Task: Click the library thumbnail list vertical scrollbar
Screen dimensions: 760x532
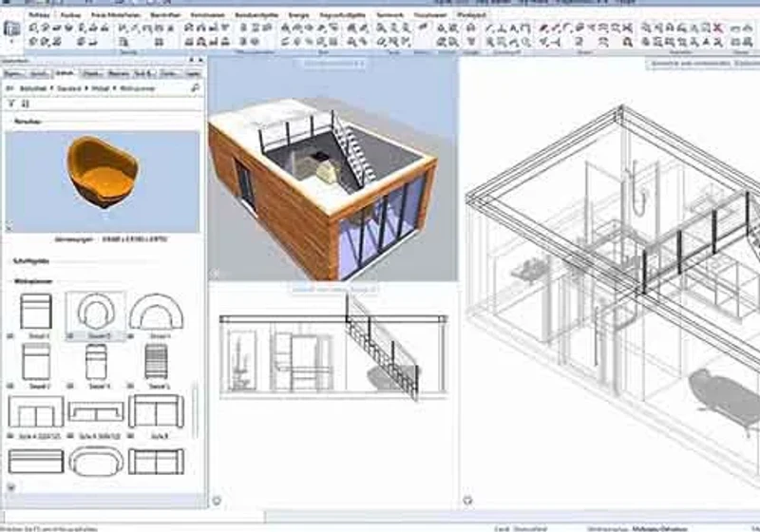Action: 195,410
